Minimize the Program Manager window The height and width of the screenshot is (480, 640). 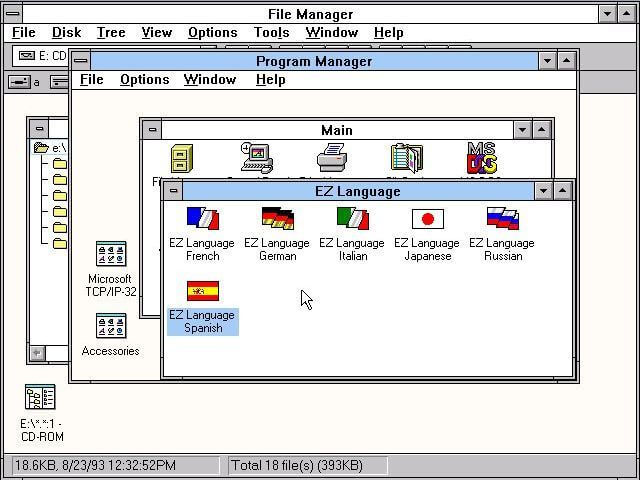coord(547,61)
